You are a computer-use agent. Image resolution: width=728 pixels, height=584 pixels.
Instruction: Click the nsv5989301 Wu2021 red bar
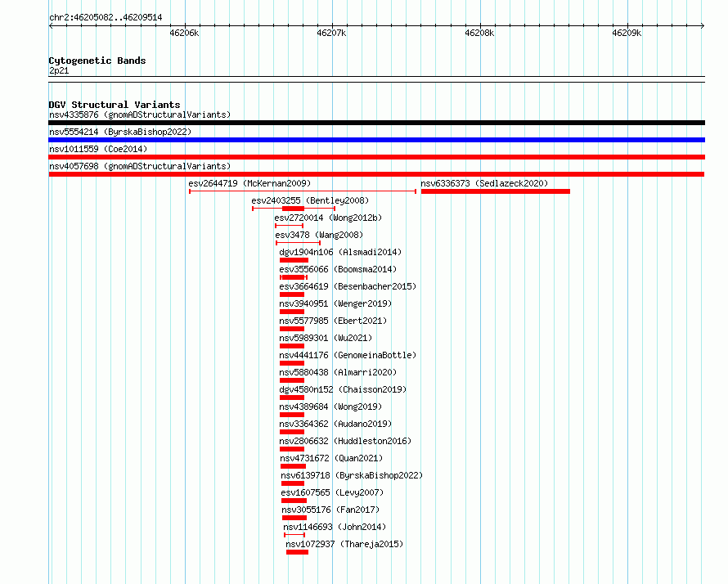[292, 346]
